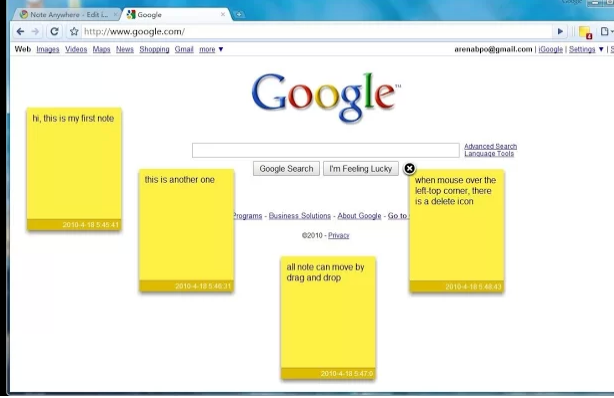Click the Google logo

(x=326, y=97)
